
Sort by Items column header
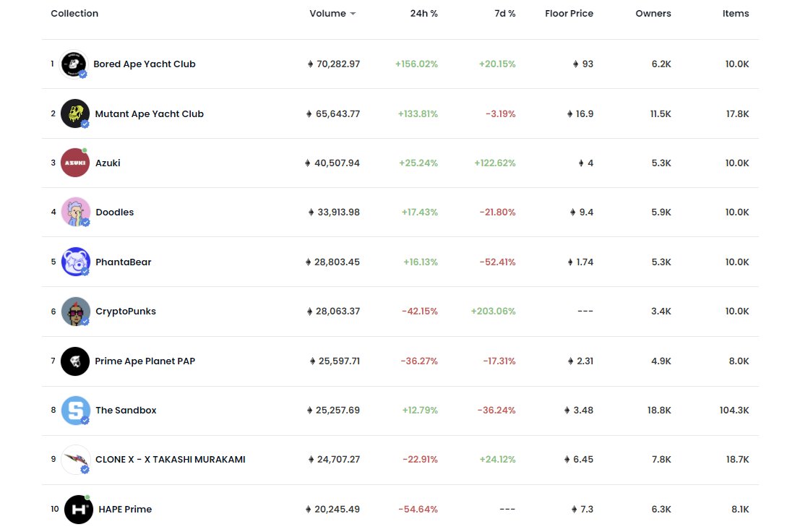[x=736, y=14]
